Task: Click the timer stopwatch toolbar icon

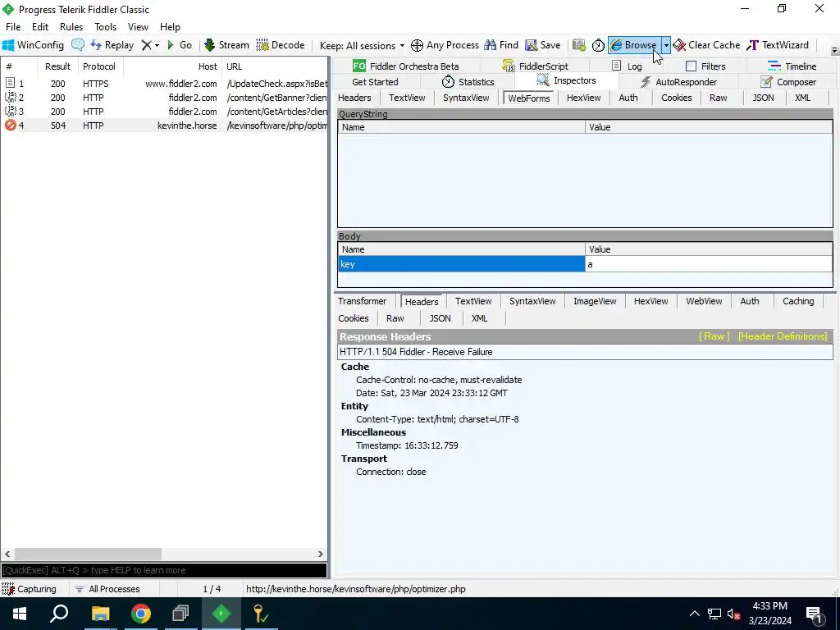Action: (598, 45)
